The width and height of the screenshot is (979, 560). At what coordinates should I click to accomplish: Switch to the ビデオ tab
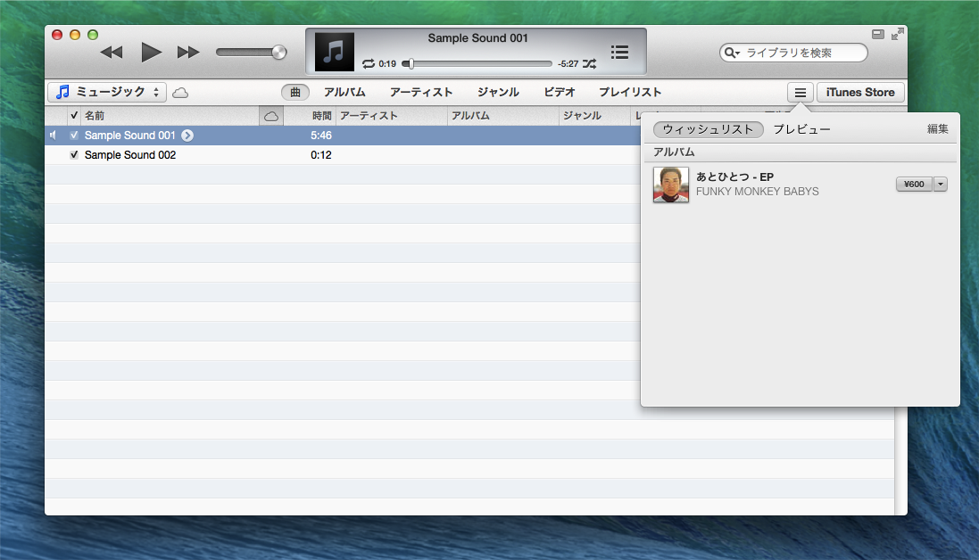560,93
